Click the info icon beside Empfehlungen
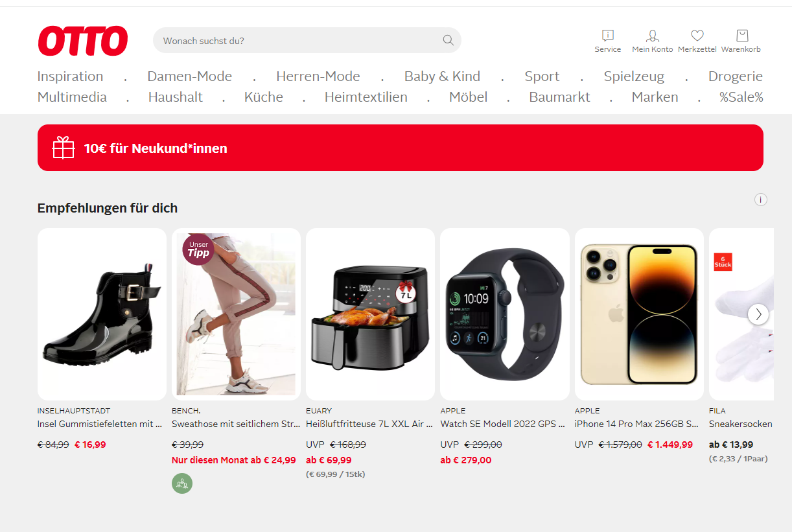The width and height of the screenshot is (792, 532). [761, 200]
